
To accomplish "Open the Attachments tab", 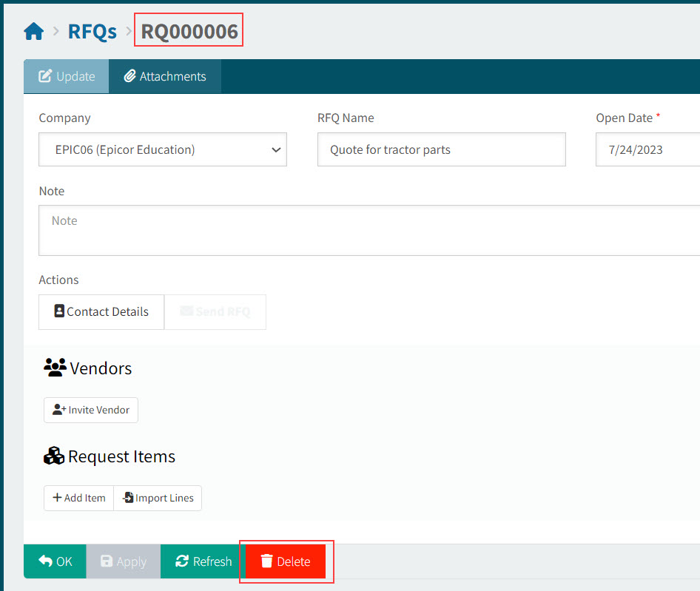I will (x=165, y=76).
